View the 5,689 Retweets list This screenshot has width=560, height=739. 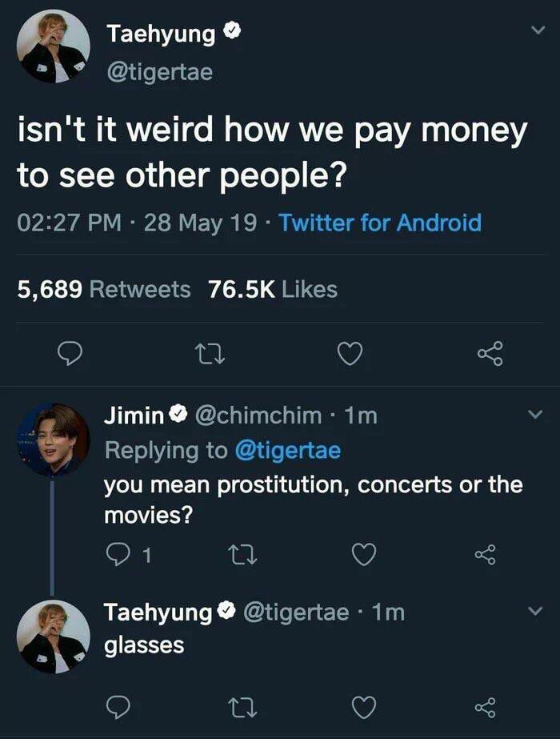point(104,289)
